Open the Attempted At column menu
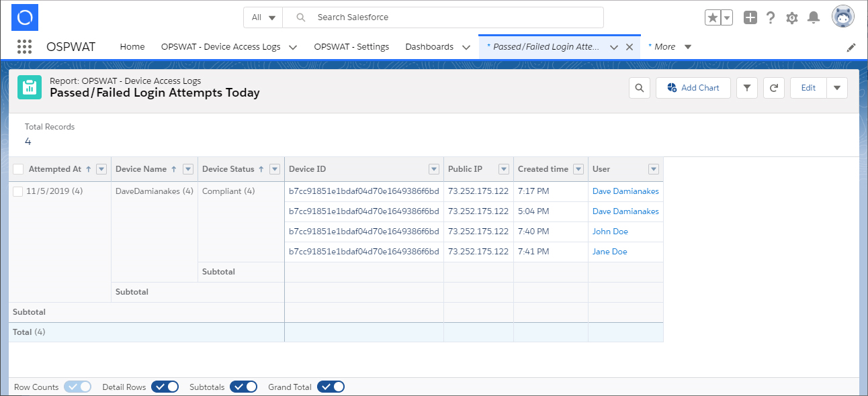The width and height of the screenshot is (868, 396). click(101, 169)
